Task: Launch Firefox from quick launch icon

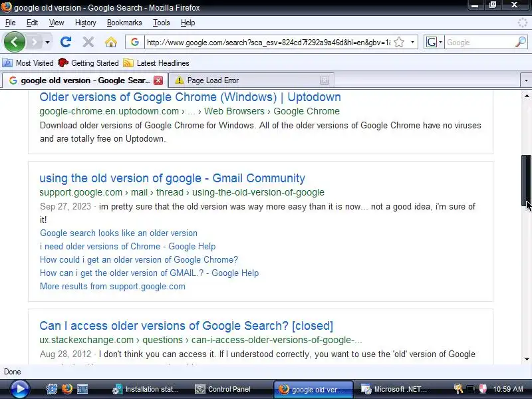Action: (x=67, y=389)
